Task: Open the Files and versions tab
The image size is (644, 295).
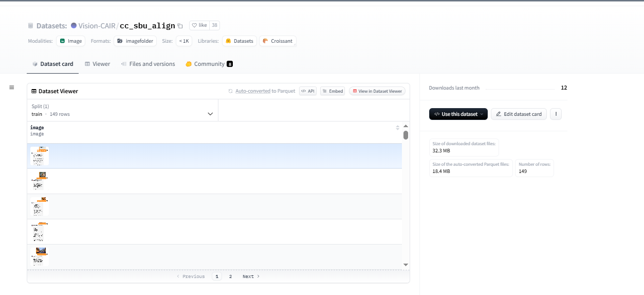Action: (x=148, y=64)
